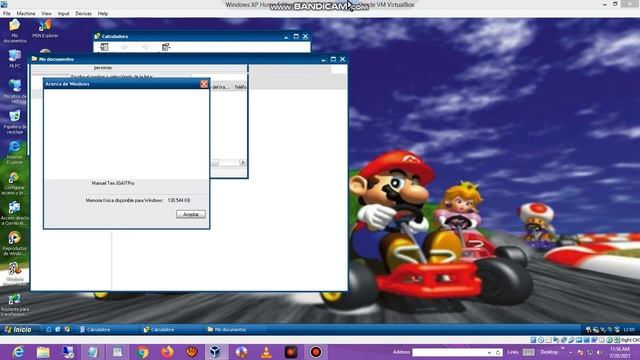Screen dimensions: 640x360
Task: Click the 'Manuel Tes JGAITPro' text
Action: tap(113, 183)
